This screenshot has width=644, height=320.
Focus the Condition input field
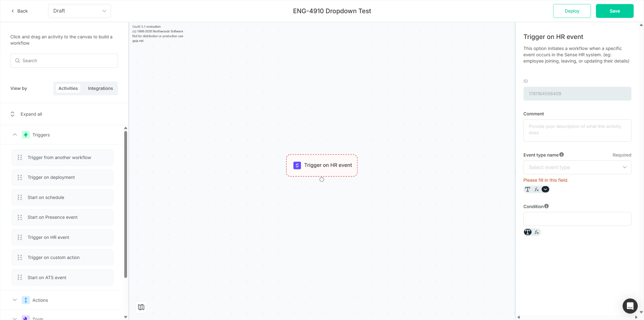point(577,219)
